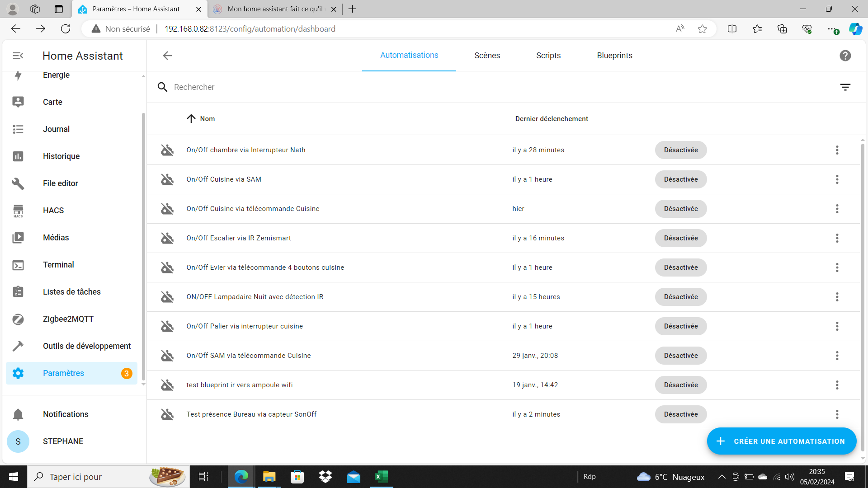
Task: Open the Journal logbook
Action: pos(71,129)
